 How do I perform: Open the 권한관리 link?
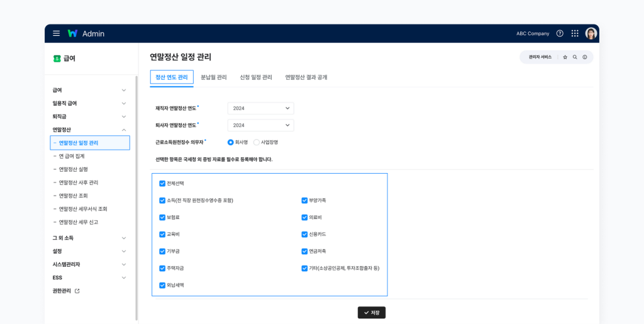[62, 291]
